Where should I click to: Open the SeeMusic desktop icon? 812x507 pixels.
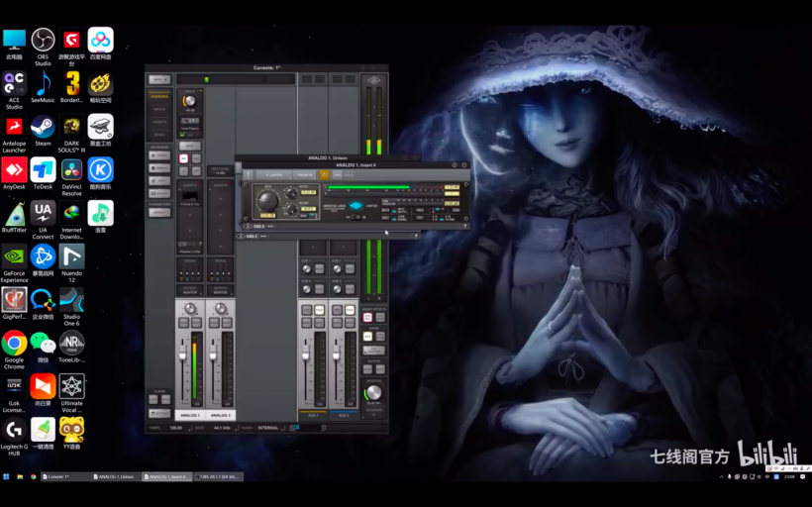[x=43, y=87]
